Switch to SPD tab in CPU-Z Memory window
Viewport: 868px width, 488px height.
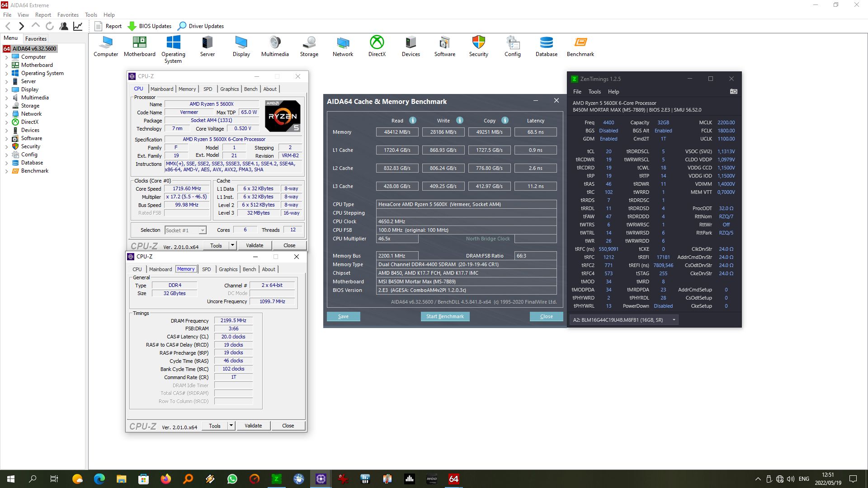click(x=206, y=269)
